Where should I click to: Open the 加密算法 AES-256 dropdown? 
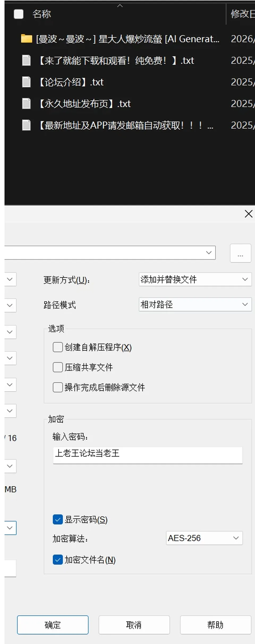click(x=204, y=538)
